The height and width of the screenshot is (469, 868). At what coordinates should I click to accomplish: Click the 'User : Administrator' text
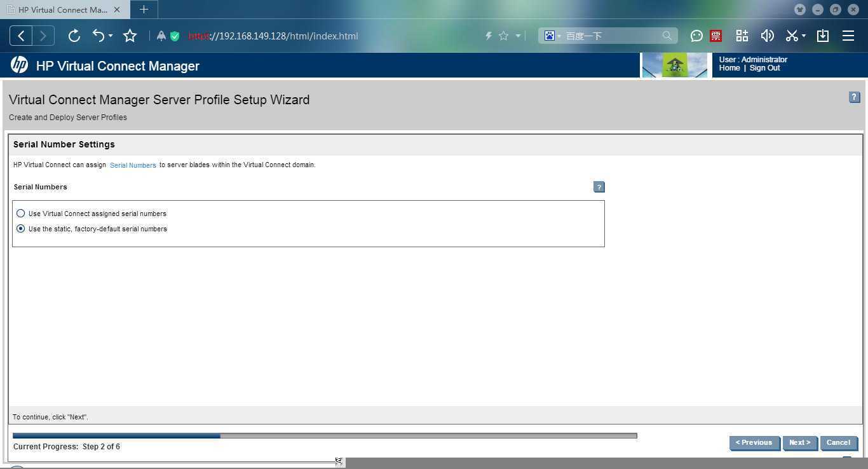click(x=753, y=60)
